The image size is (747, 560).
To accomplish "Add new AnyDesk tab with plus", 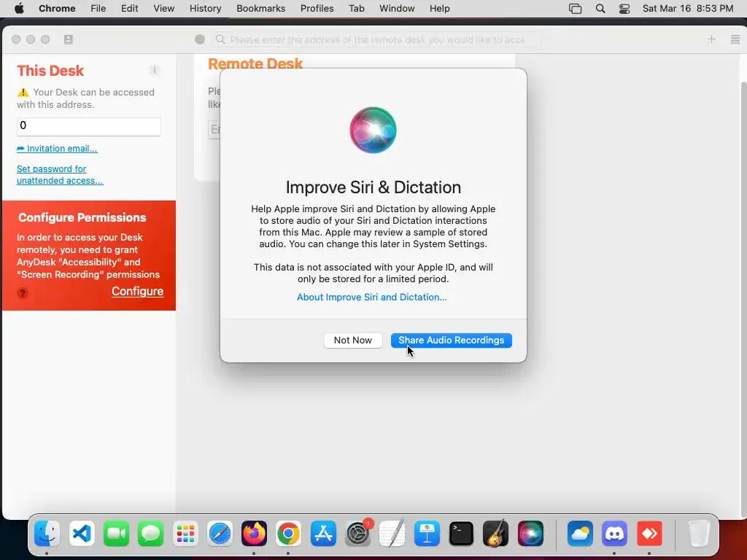I will pos(711,39).
